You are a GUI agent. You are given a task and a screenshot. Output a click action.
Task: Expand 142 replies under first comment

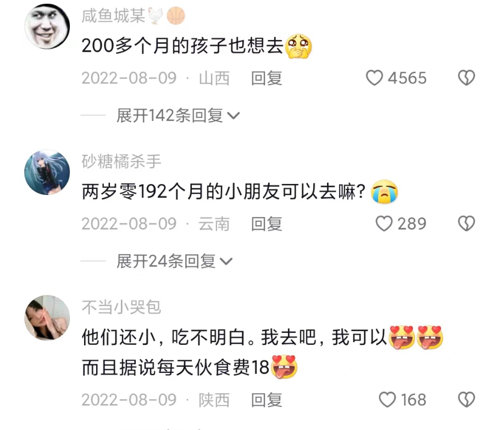pos(178,116)
